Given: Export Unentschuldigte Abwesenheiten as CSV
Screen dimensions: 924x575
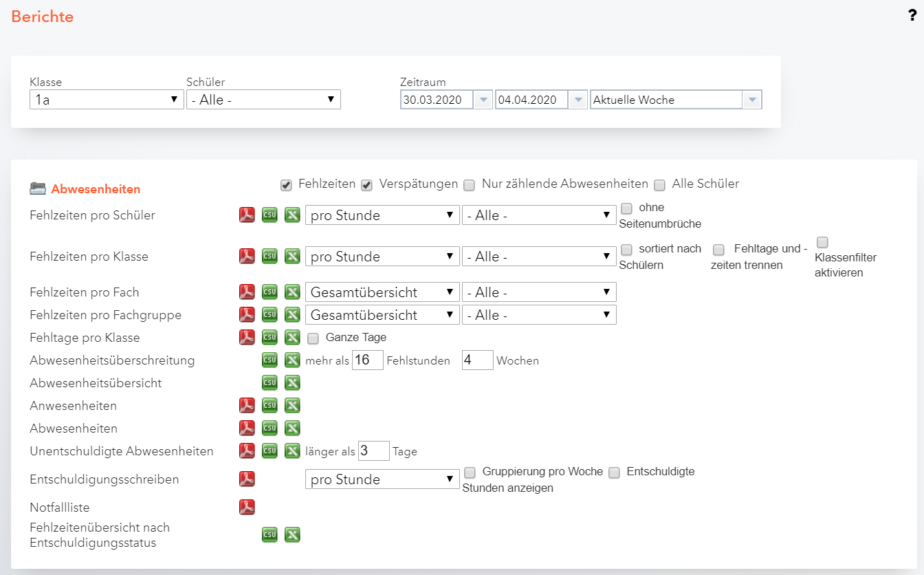Looking at the screenshot, I should click(269, 451).
